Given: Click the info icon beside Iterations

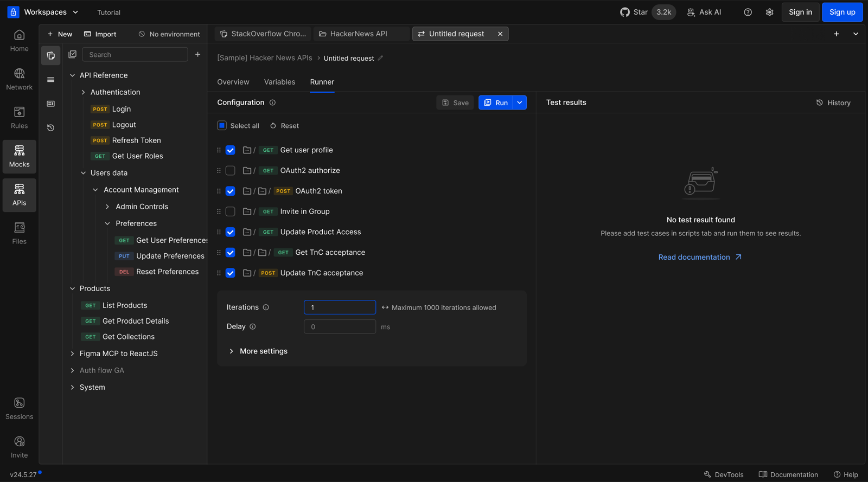Looking at the screenshot, I should 266,307.
